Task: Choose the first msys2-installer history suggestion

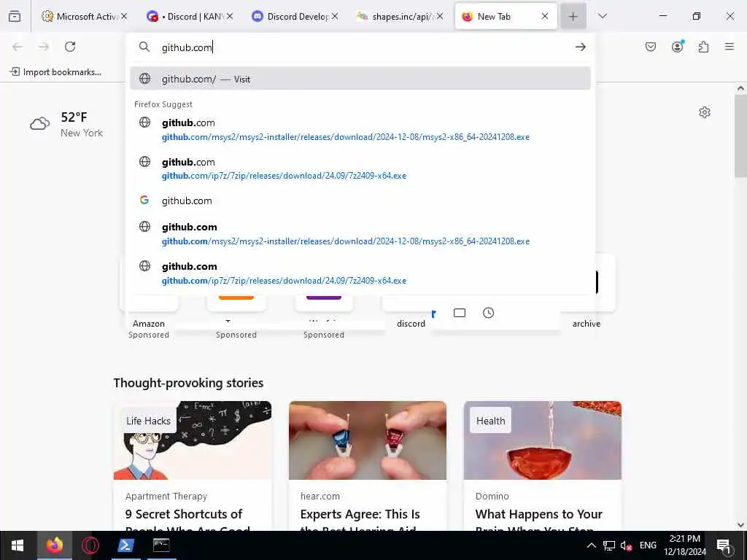Action: point(360,130)
